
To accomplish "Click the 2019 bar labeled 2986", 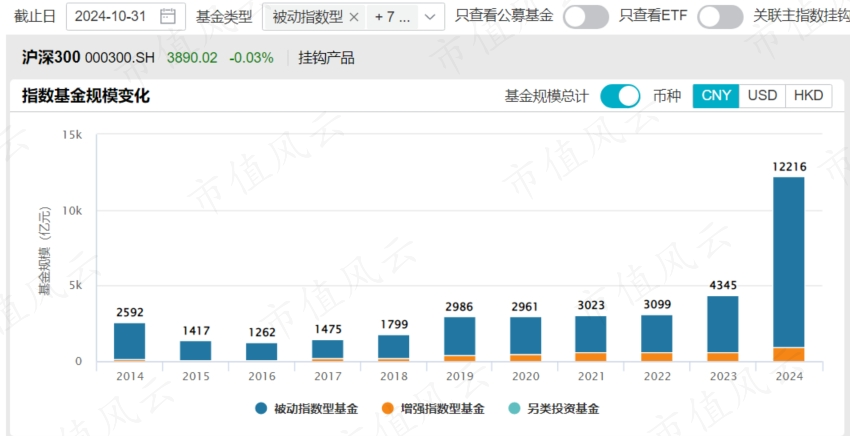I will 460,339.
